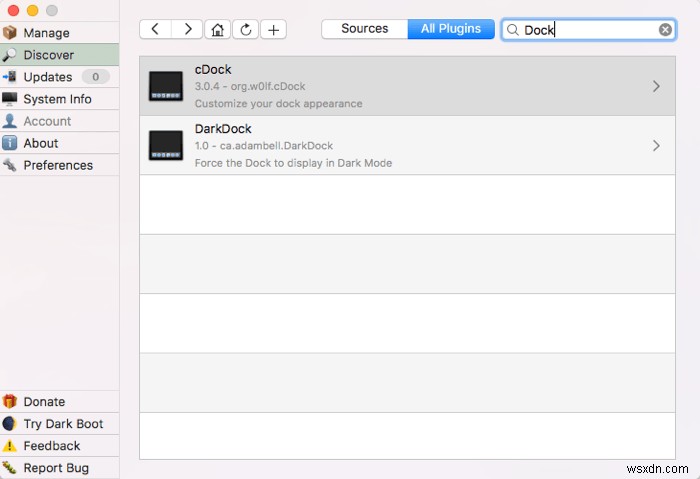
Task: Click the Donate gift icon
Action: (9, 401)
